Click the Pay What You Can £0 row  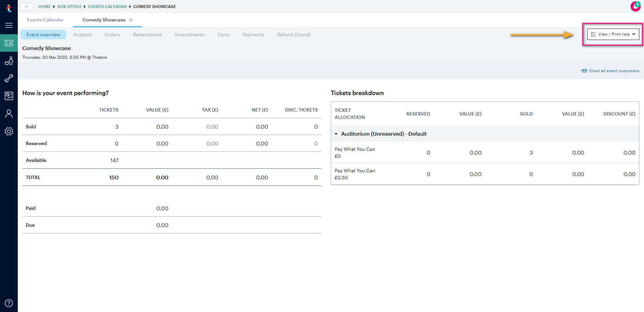tap(485, 152)
